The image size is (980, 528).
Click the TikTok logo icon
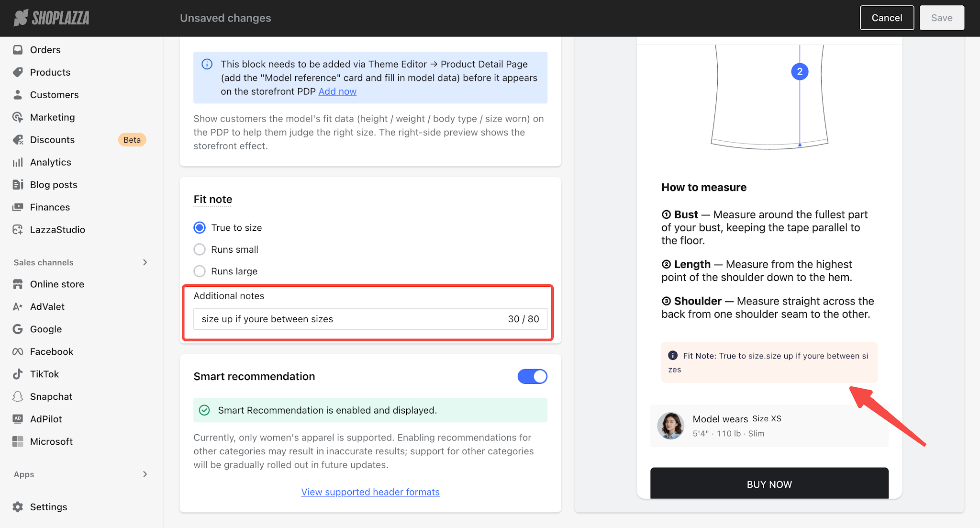(x=18, y=374)
